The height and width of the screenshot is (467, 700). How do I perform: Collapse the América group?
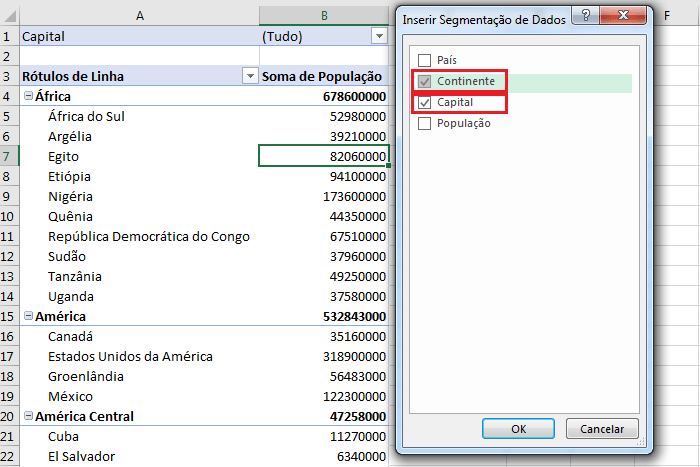pyautogui.click(x=28, y=317)
